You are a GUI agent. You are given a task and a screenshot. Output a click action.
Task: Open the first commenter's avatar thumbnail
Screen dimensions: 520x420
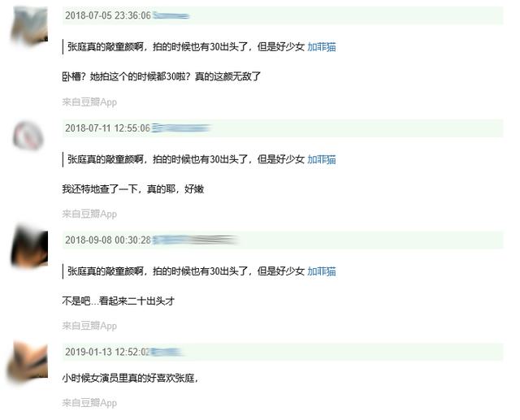coord(29,25)
